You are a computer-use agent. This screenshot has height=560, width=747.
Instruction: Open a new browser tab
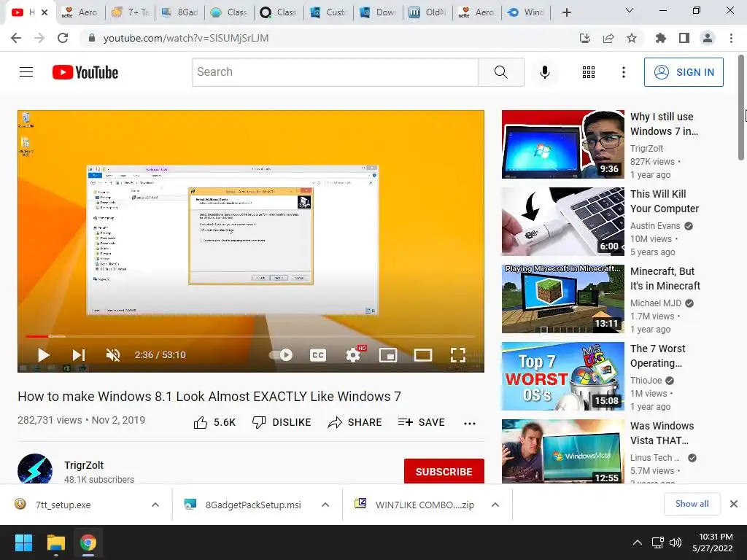tap(566, 12)
